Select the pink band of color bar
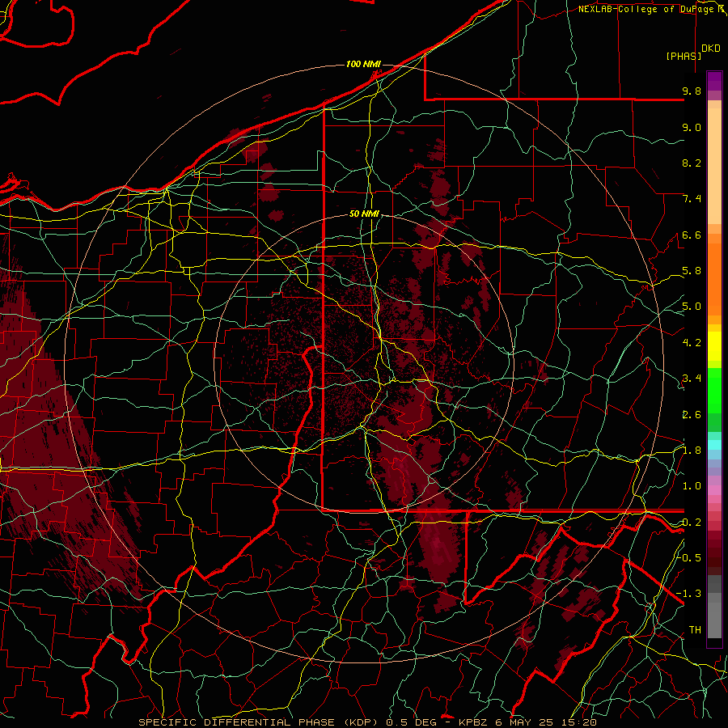This screenshot has height=728, width=728. 714,490
